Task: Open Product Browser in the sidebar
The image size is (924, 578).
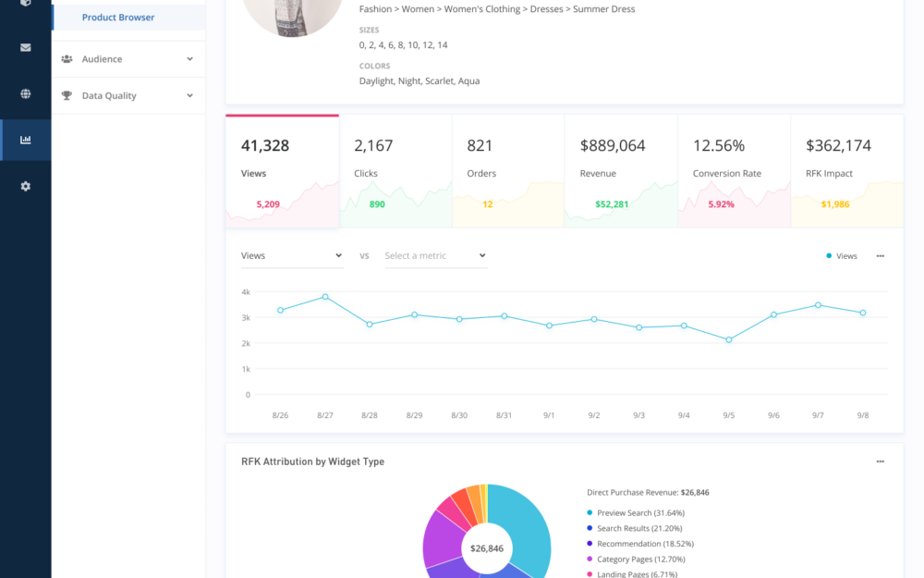Action: (118, 18)
